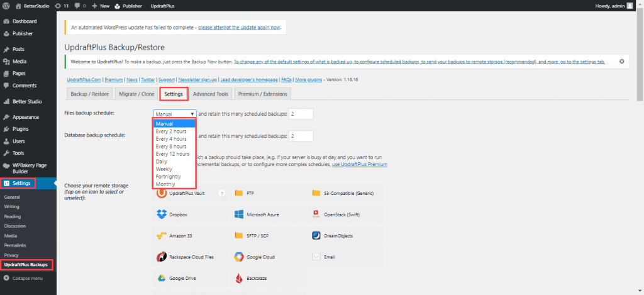The height and width of the screenshot is (295, 644).
Task: Open the Twitter link
Action: (148, 80)
